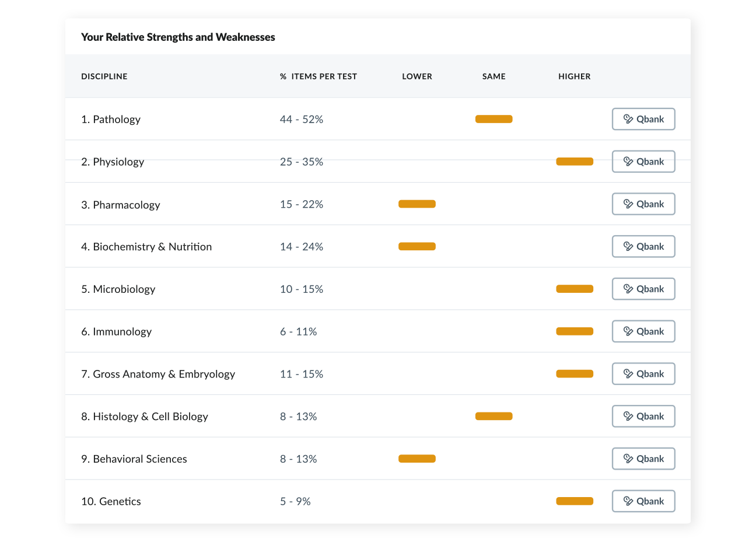Open the Qbank button for Gross Anatomy & Embryology
The image size is (756, 542).
pyautogui.click(x=643, y=373)
